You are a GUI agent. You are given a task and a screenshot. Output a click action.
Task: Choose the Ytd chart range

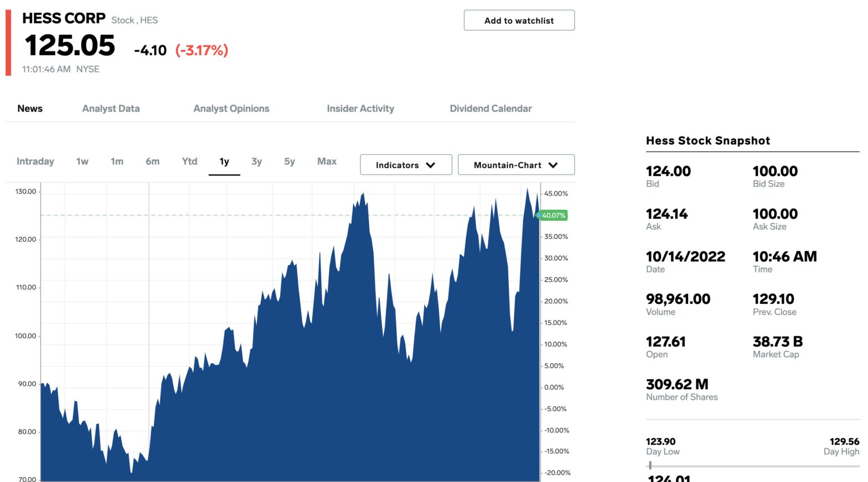[x=189, y=162]
